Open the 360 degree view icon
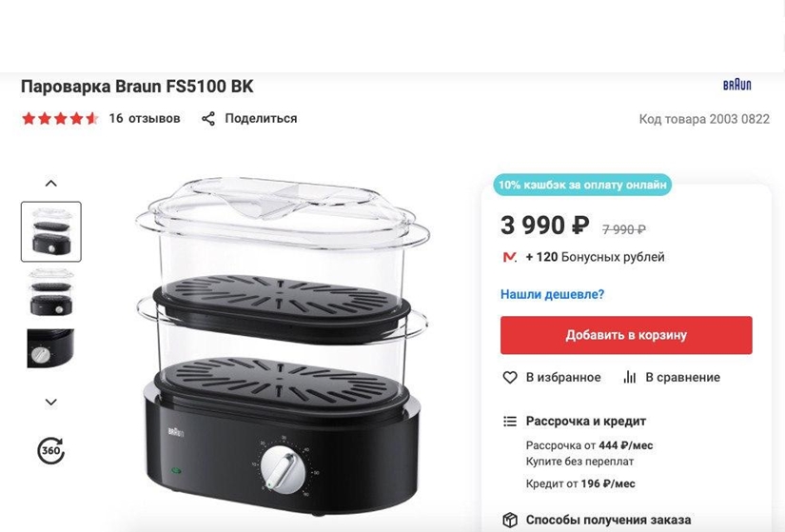Screen dimensions: 785x532 [50, 450]
